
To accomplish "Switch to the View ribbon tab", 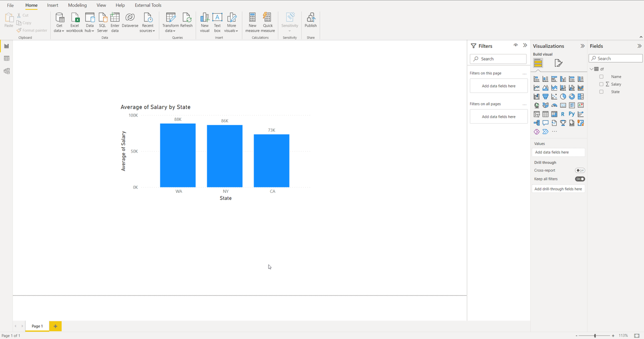I will click(x=101, y=5).
